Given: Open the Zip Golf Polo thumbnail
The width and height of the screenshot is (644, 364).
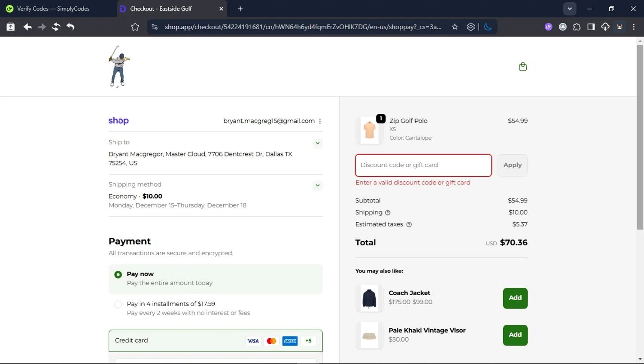Looking at the screenshot, I should [x=369, y=130].
